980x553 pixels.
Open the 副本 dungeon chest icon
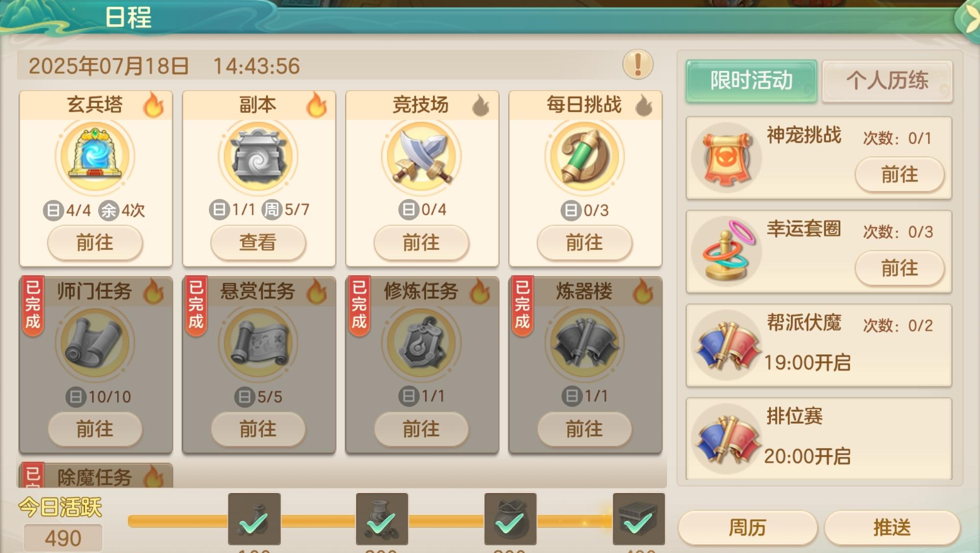click(x=258, y=156)
